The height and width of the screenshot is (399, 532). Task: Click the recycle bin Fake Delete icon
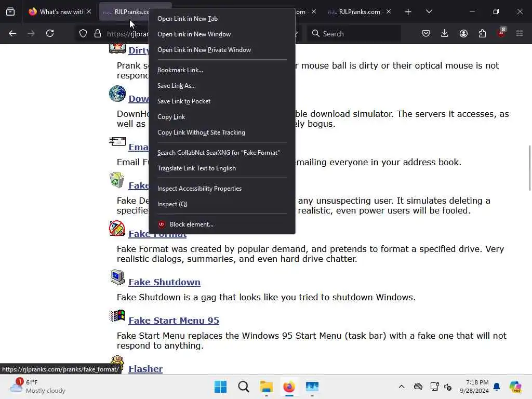click(117, 180)
